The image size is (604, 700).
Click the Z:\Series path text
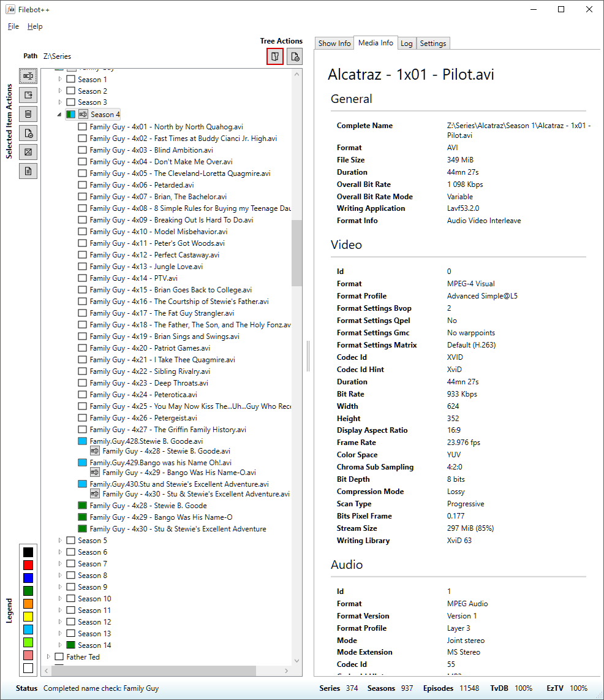pyautogui.click(x=57, y=56)
